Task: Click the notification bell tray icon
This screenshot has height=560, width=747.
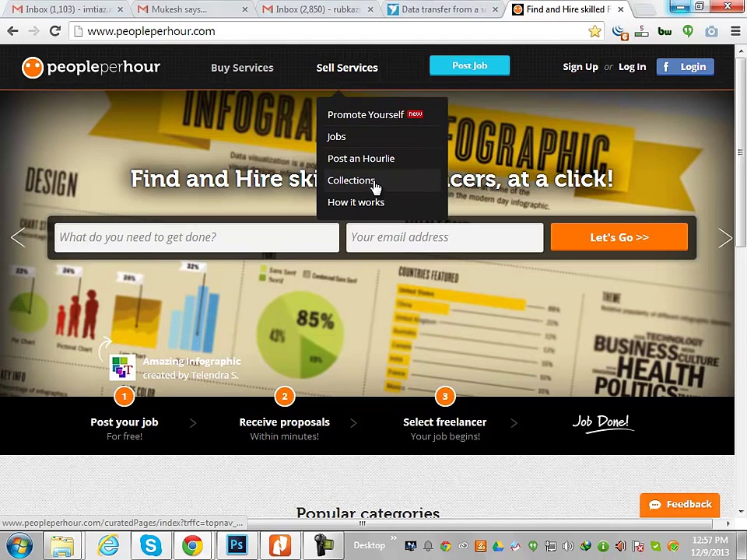Action: [428, 546]
